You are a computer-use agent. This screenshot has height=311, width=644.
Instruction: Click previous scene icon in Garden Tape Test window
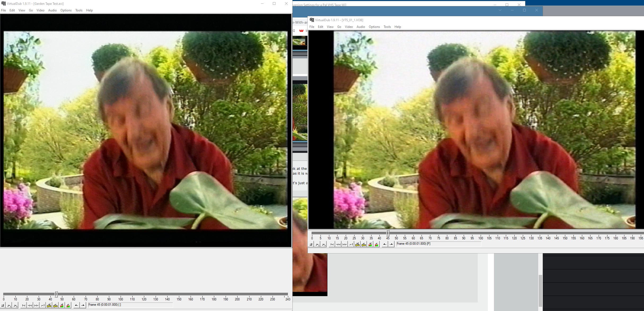(62, 305)
